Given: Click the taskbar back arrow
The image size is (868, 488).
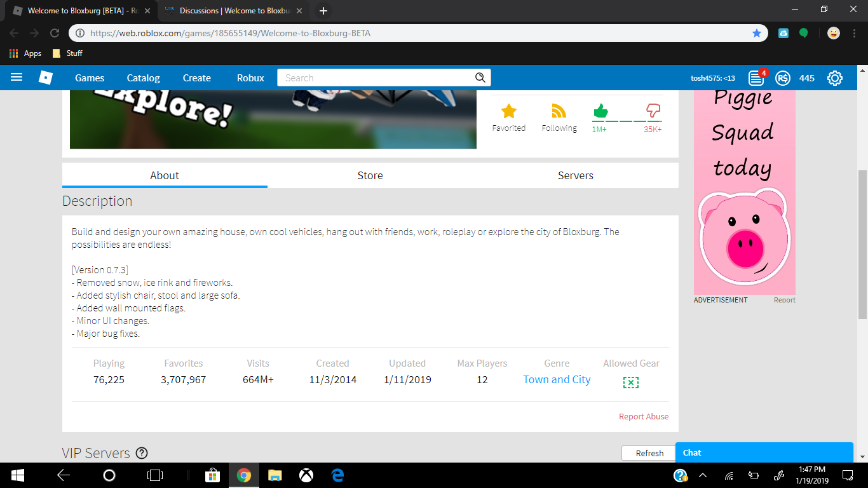Looking at the screenshot, I should pyautogui.click(x=64, y=475).
